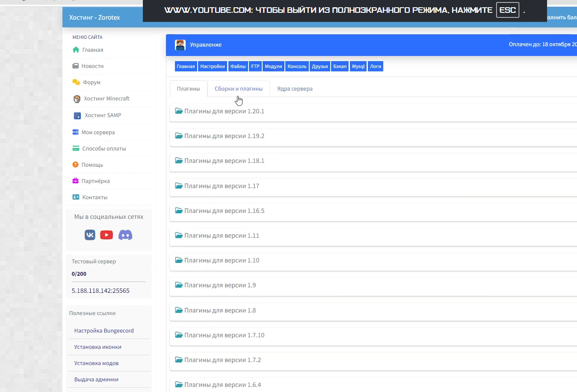Viewport: 577px width, 392px height.
Task: Click the home icon beside Главная
Action: click(x=76, y=50)
